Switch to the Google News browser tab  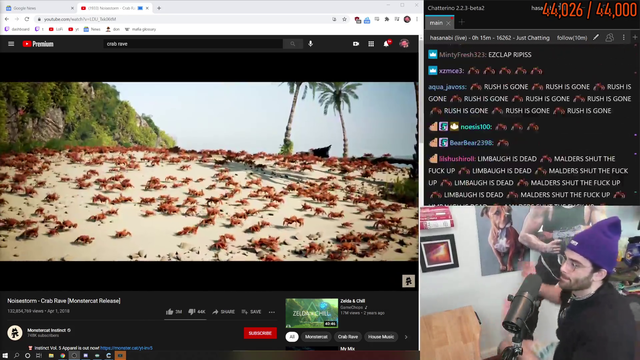pos(39,8)
